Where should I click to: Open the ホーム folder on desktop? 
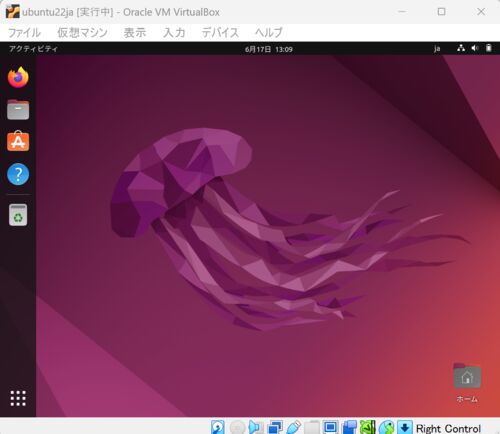[467, 383]
